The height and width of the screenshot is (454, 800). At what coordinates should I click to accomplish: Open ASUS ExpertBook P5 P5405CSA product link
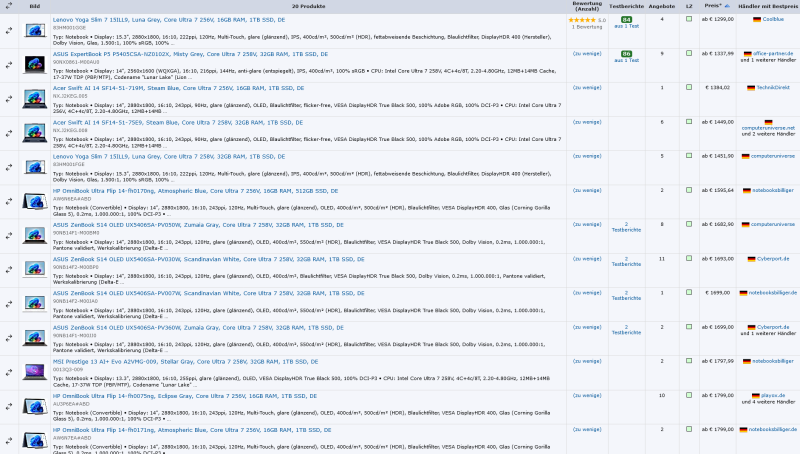tap(190, 54)
